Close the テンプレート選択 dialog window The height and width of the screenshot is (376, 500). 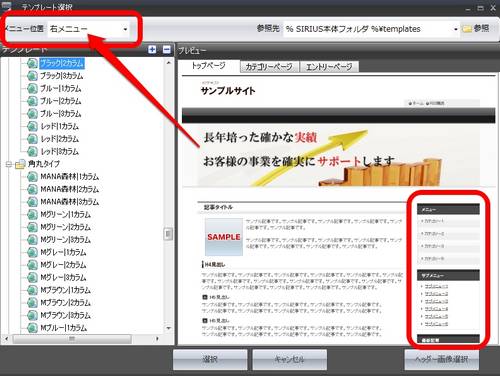(493, 7)
